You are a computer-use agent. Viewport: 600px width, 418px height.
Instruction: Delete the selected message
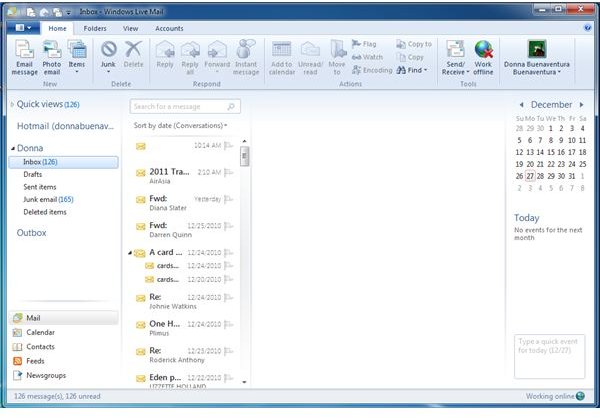133,54
